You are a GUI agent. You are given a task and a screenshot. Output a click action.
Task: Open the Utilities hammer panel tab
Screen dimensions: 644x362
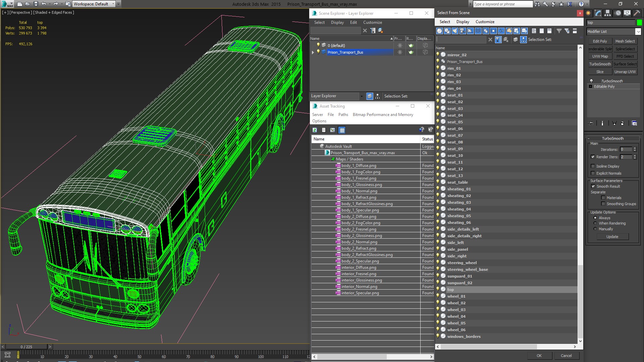(637, 13)
